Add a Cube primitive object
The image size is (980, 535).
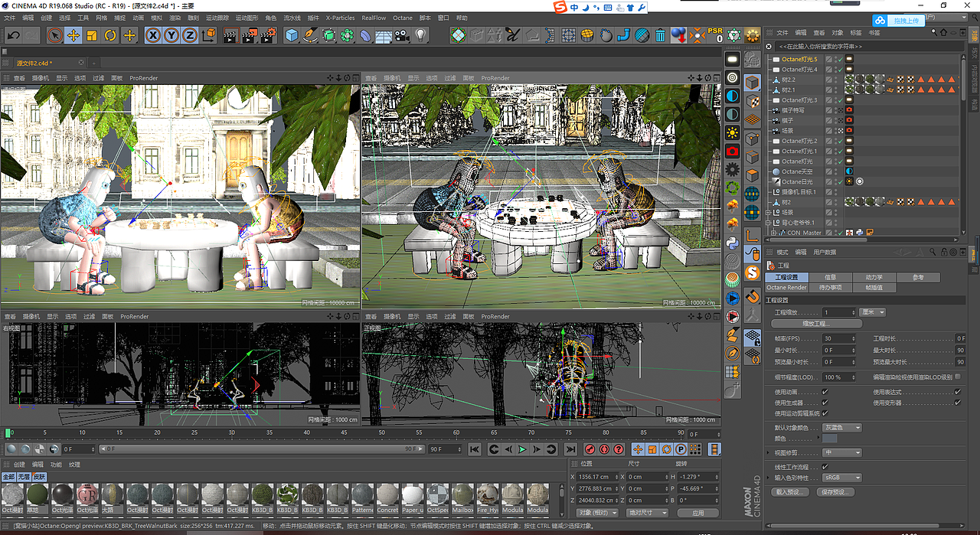(292, 35)
